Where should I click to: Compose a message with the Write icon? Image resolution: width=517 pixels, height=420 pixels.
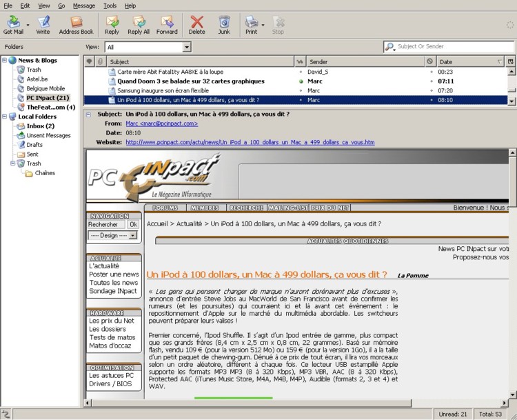pyautogui.click(x=43, y=26)
